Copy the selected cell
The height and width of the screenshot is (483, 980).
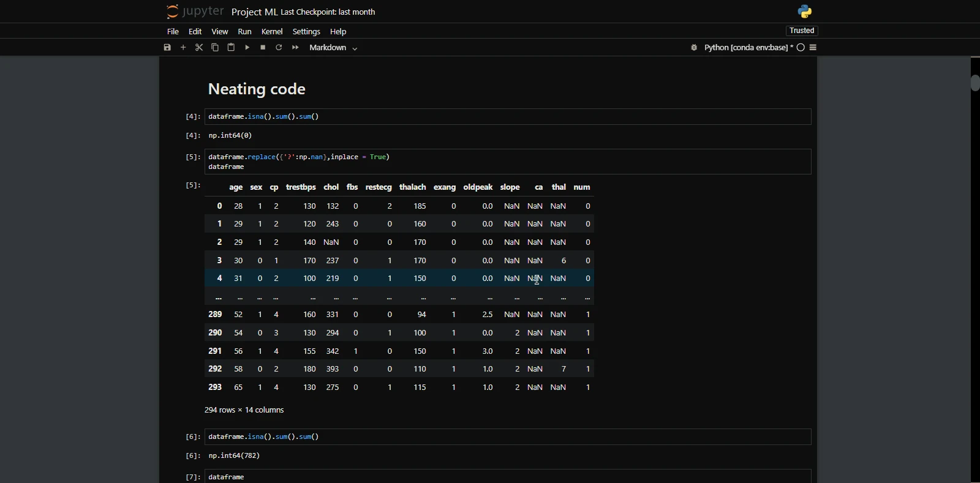[x=215, y=48]
